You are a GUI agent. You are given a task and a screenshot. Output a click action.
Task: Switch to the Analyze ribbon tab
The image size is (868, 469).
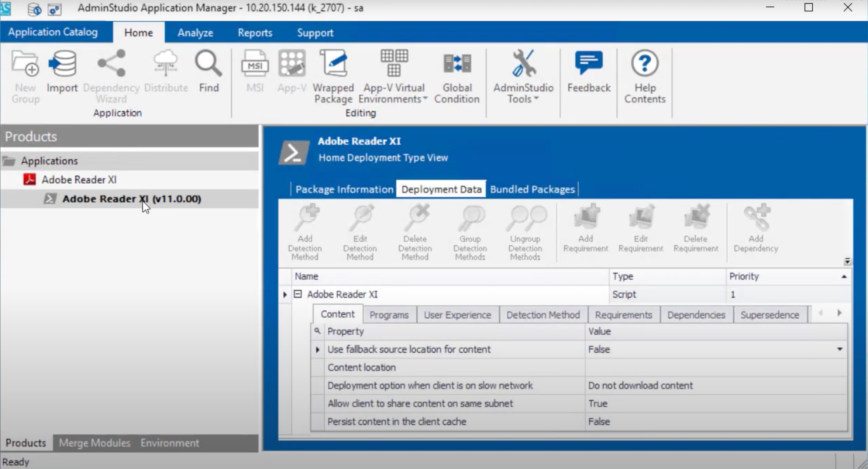(x=195, y=33)
